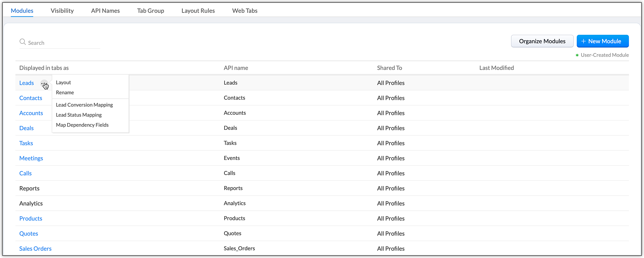Click the Organize Modules button
This screenshot has width=644, height=258.
pyautogui.click(x=542, y=41)
